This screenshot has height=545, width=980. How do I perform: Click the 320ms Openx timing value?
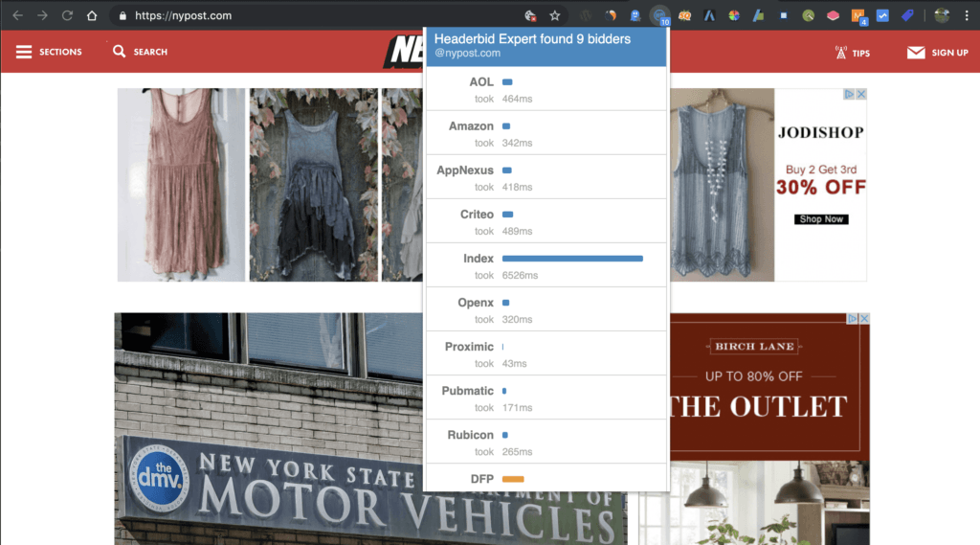(518, 319)
